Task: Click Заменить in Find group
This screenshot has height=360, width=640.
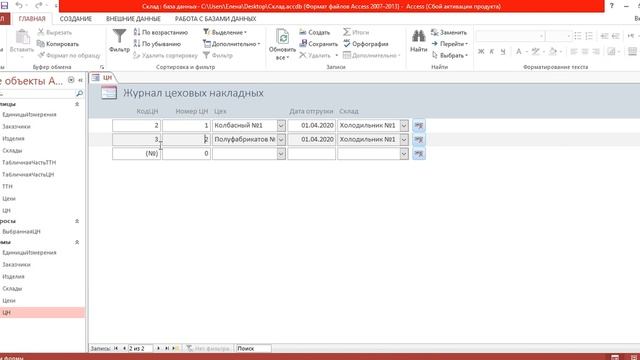Action: (x=449, y=32)
